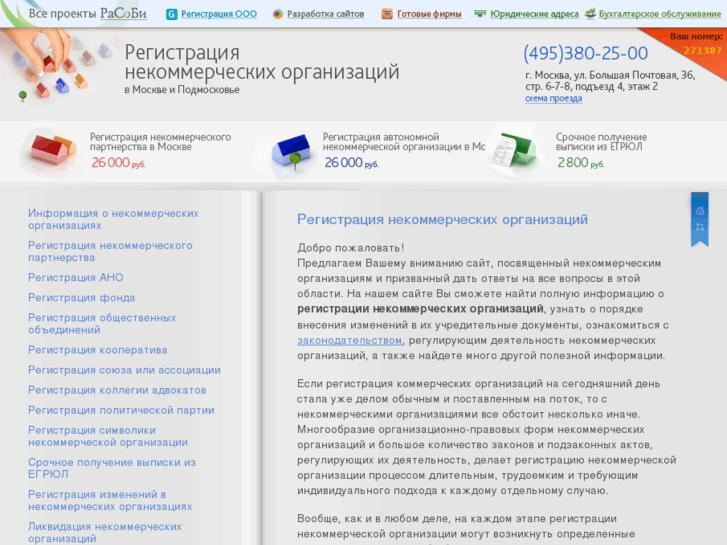This screenshot has width=727, height=545.
Task: Open Регистрация автономной некоммерческой организации offer
Action: click(404, 142)
